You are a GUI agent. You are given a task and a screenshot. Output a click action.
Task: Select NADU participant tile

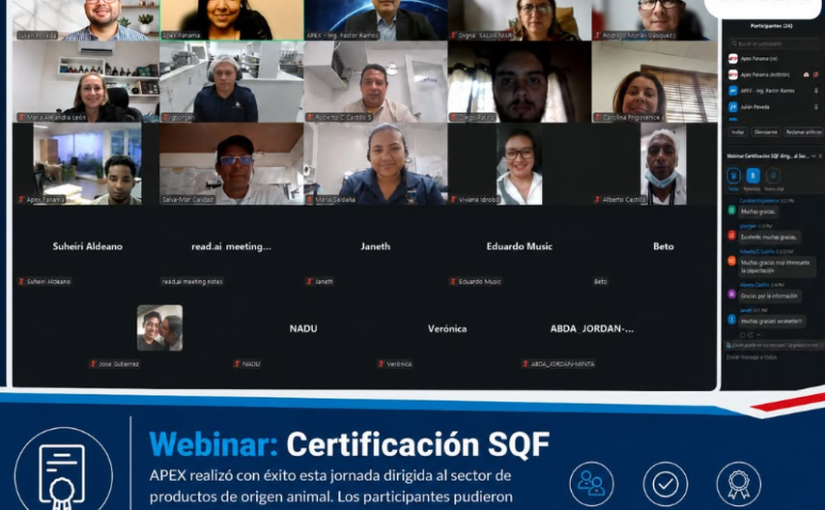(304, 328)
